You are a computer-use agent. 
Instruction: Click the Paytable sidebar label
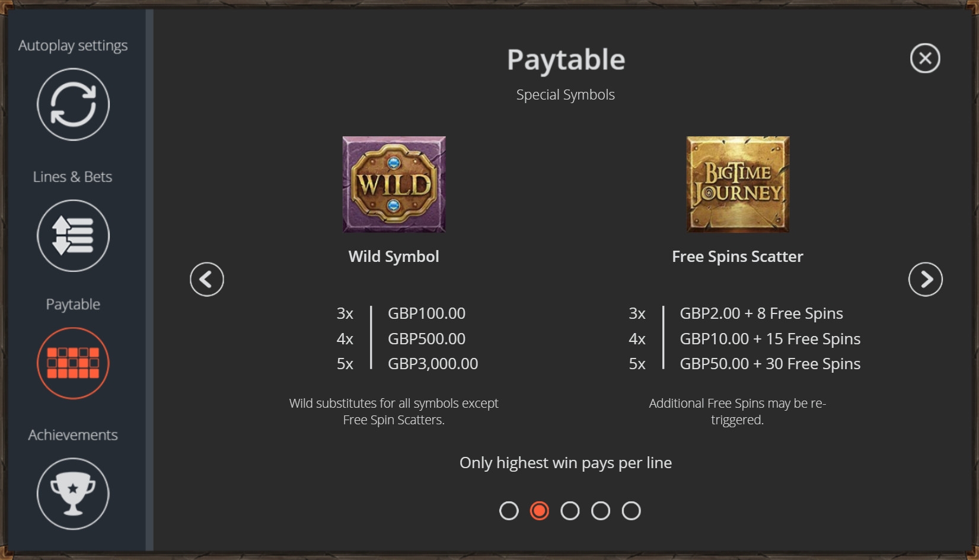(73, 304)
